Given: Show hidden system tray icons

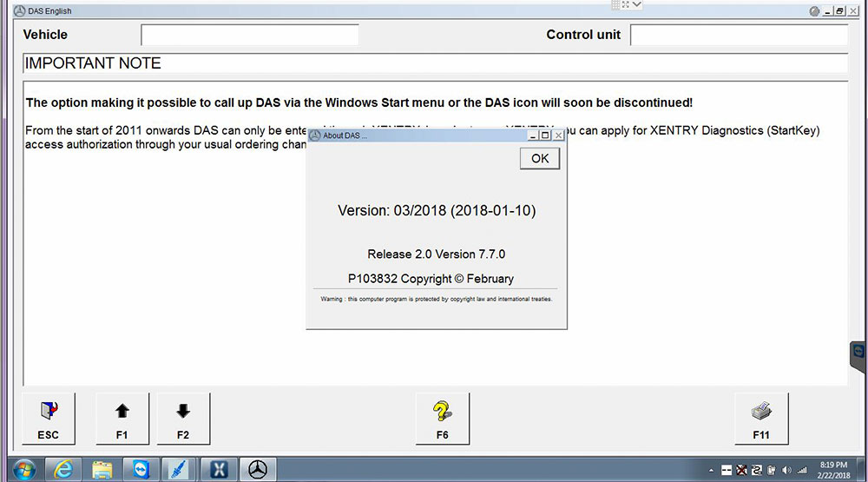Looking at the screenshot, I should tap(711, 470).
